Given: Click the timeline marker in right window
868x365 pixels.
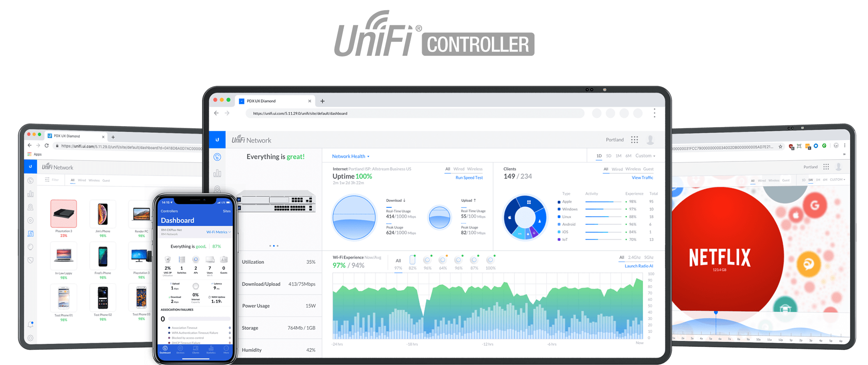Looking at the screenshot, I should tap(716, 313).
